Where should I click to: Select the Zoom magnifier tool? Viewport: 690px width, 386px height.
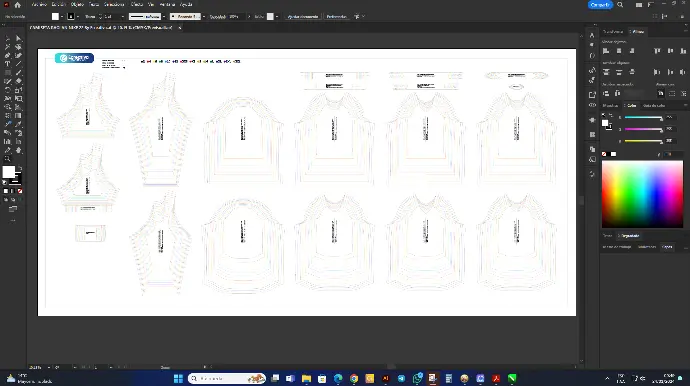[x=7, y=158]
